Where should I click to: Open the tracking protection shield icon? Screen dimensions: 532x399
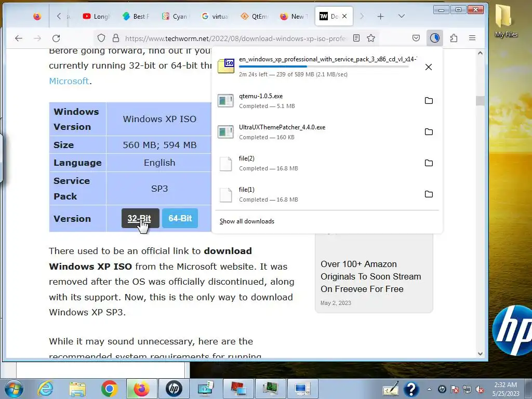click(x=101, y=38)
